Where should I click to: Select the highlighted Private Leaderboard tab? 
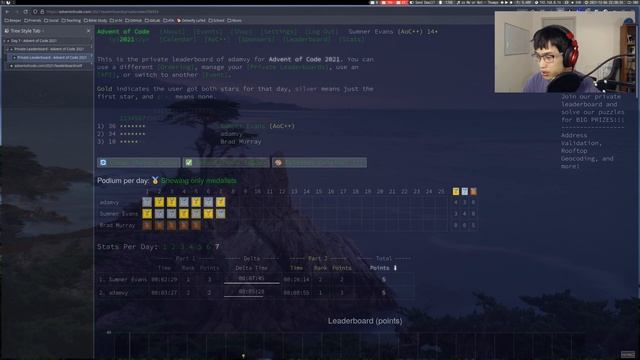(x=50, y=58)
